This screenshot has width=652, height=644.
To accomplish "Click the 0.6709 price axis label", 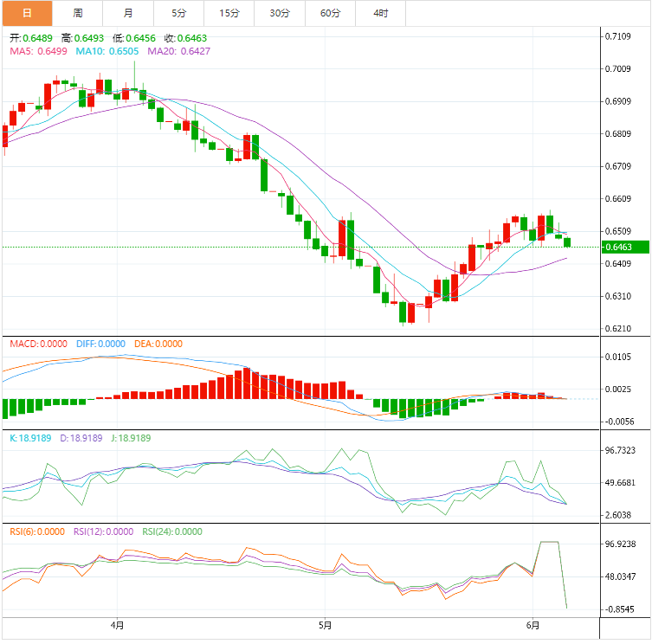I will coord(618,166).
